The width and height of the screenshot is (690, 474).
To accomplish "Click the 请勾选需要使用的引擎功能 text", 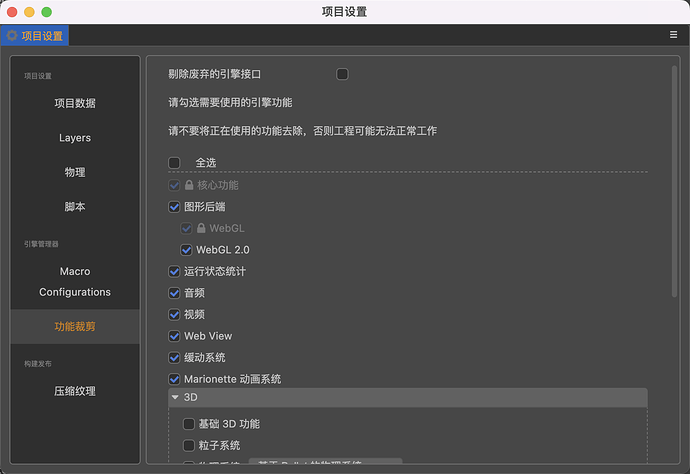I will 230,103.
